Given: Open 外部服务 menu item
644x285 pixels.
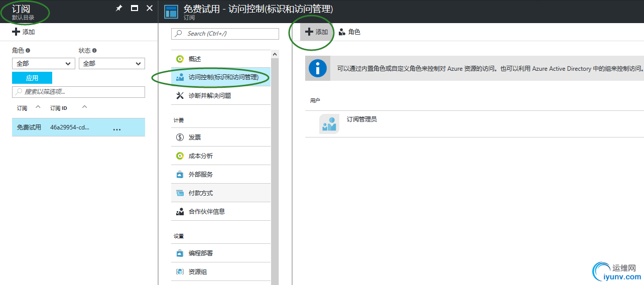Looking at the screenshot, I should point(221,174).
